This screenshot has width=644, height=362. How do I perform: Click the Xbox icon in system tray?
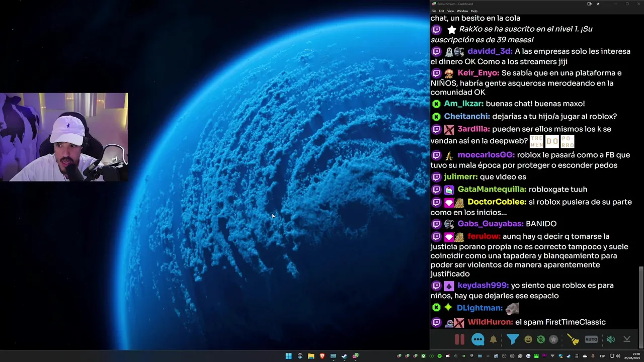click(x=423, y=356)
